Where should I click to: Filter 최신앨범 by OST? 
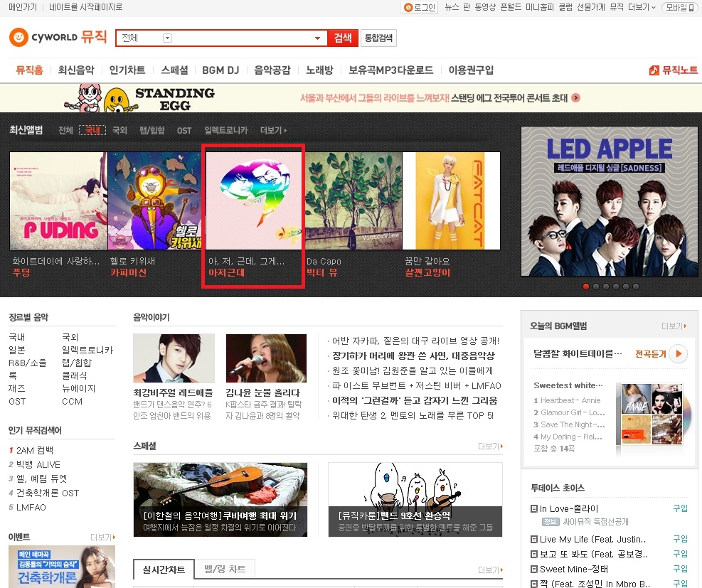[x=184, y=130]
